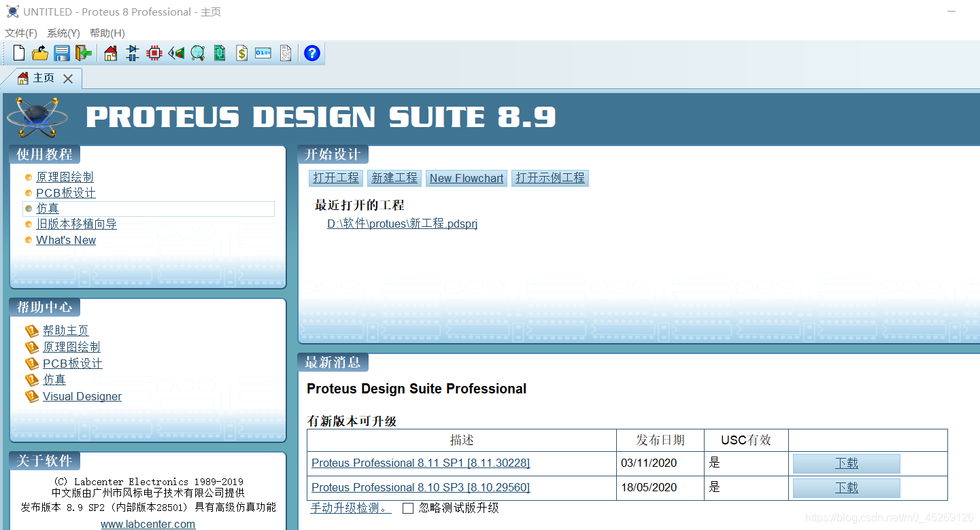980x530 pixels.
Task: Close the 主页 tab
Action: point(68,79)
